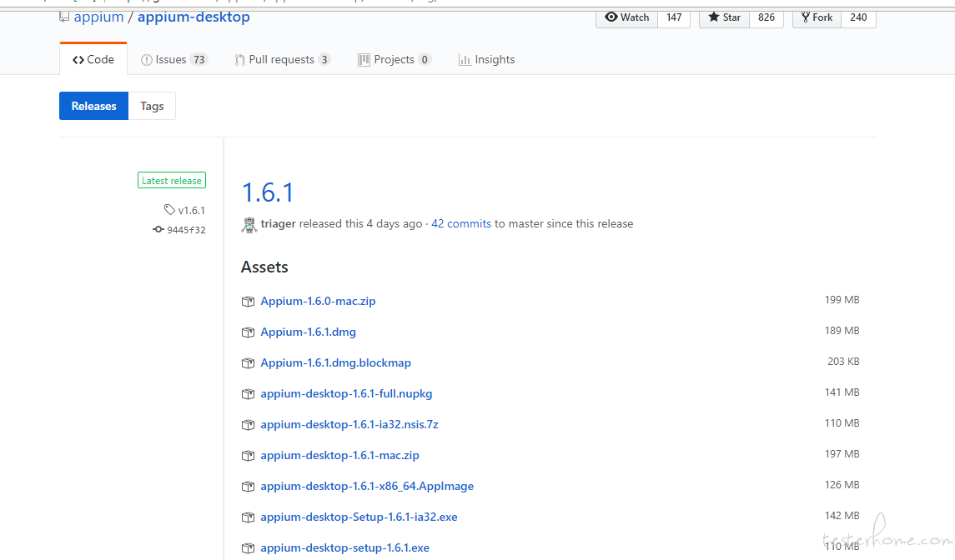This screenshot has width=955, height=560.
Task: Download appium-desktop-1.6.1-ia32.nsis.7z
Action: [349, 425]
